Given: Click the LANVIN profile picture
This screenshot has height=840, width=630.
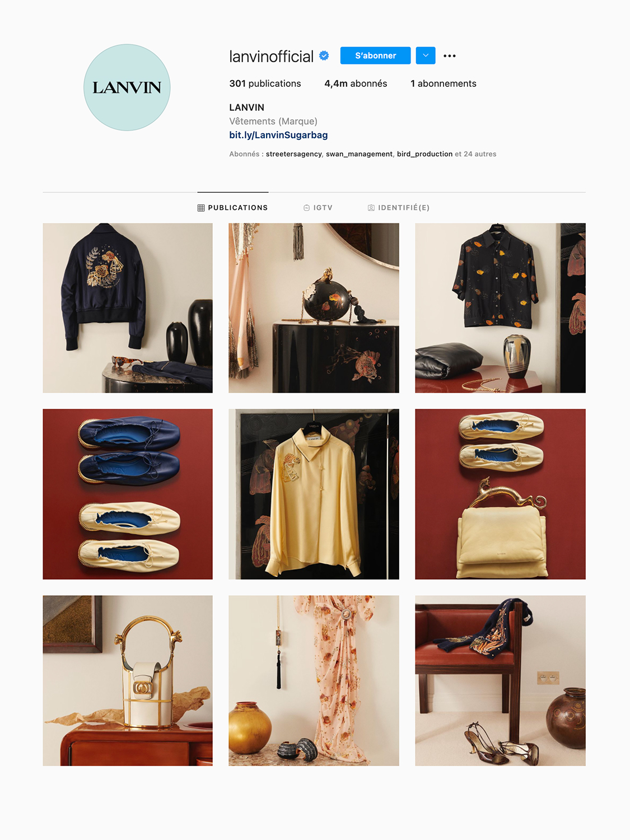Looking at the screenshot, I should (127, 87).
